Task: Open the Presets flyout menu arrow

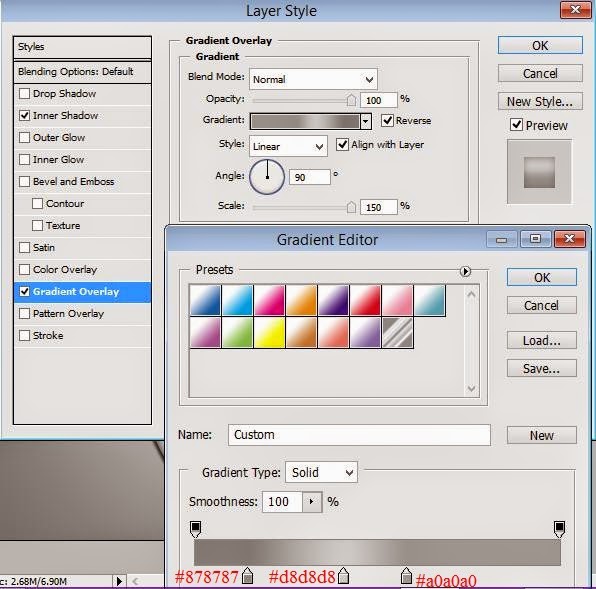Action: (x=465, y=271)
